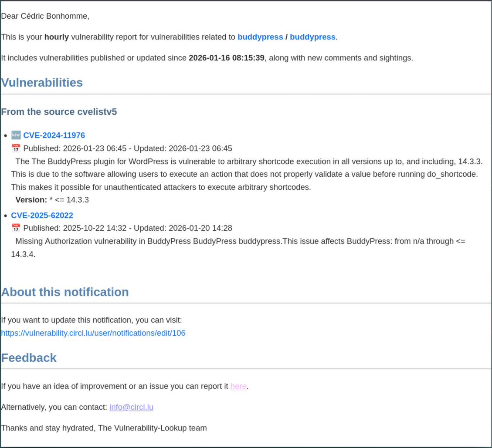This screenshot has height=448, width=492.
Task: Open the CVE-2025-62022 vulnerability link
Action: (x=42, y=216)
